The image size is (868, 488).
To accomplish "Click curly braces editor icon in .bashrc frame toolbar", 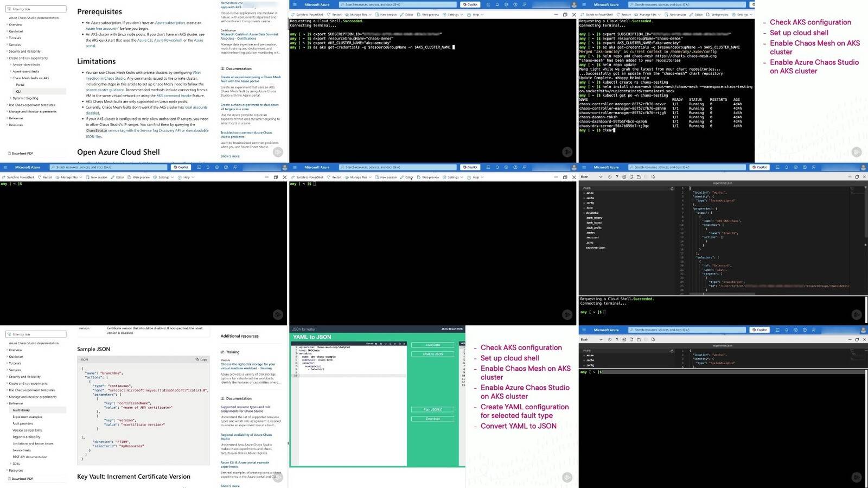I will (646, 177).
